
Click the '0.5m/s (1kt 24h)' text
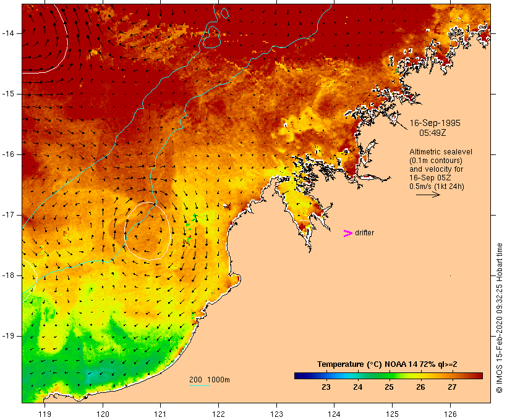(x=437, y=187)
